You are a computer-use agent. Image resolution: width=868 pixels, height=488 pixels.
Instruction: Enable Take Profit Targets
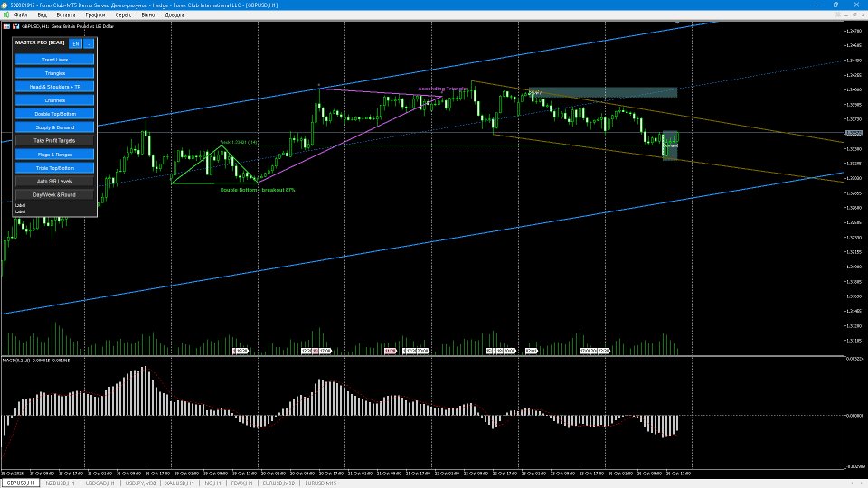coord(55,141)
